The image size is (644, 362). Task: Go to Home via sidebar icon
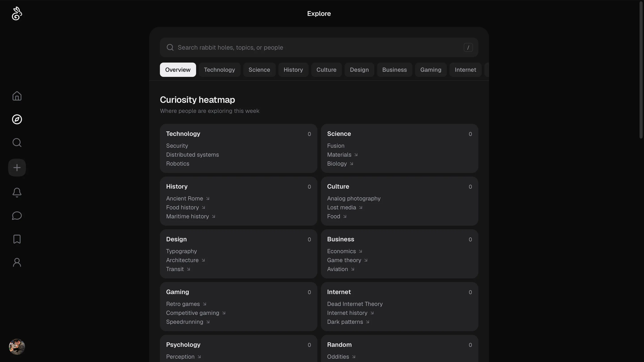point(17,96)
